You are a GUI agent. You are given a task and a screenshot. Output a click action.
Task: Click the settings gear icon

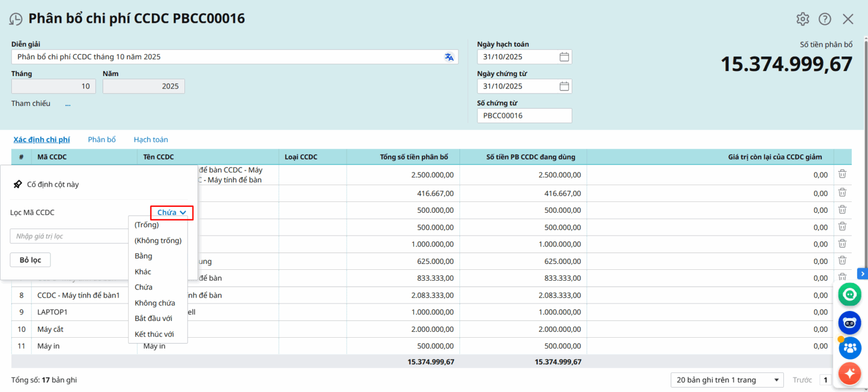[802, 19]
